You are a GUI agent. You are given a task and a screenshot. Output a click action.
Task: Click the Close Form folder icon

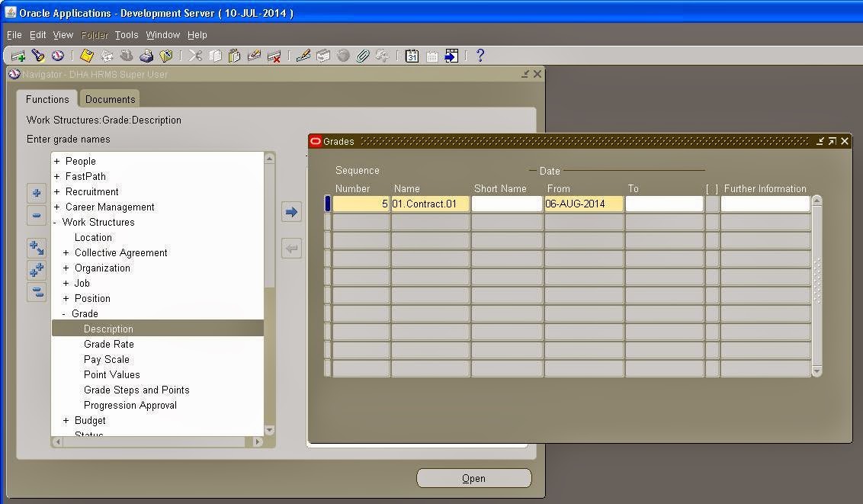coord(165,56)
